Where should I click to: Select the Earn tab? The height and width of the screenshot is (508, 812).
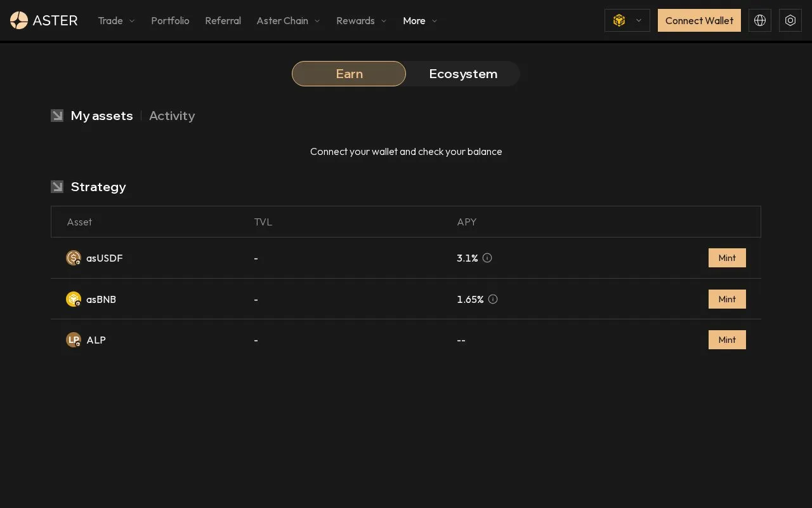pyautogui.click(x=349, y=74)
